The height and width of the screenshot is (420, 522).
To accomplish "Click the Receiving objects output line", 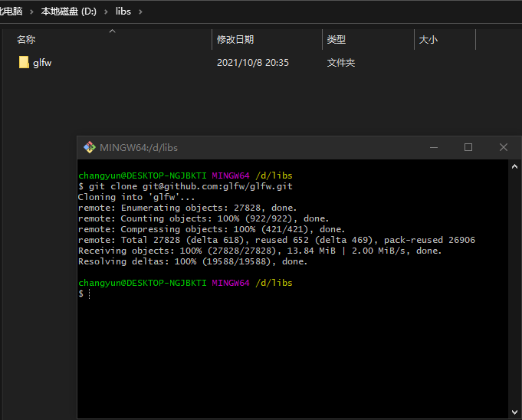I will [260, 251].
